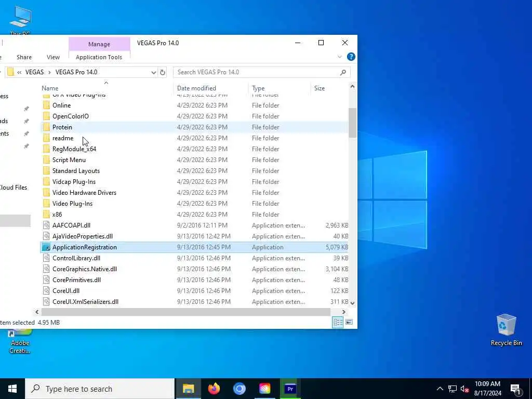Select the Vidcap Plug-Ins folder icon

pyautogui.click(x=46, y=182)
